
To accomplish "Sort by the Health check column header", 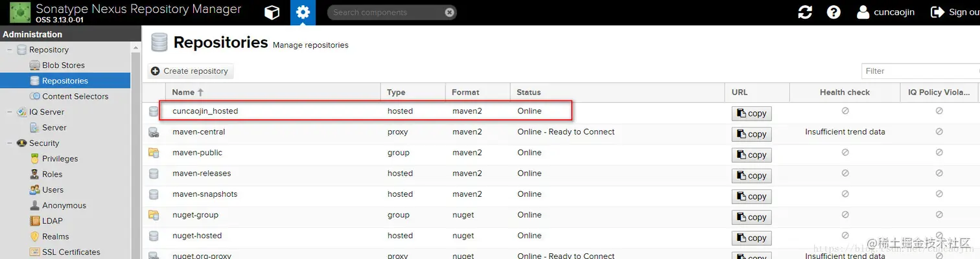I will point(845,93).
